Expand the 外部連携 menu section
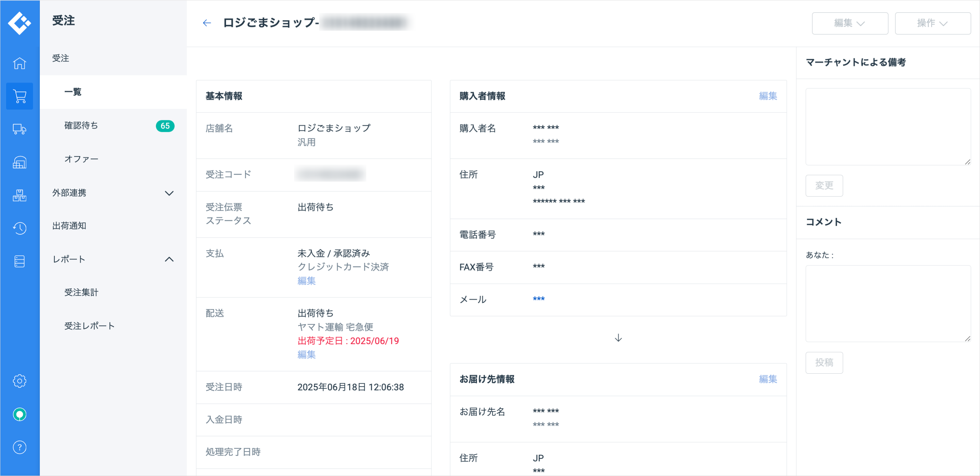Image resolution: width=980 pixels, height=476 pixels. click(x=113, y=193)
